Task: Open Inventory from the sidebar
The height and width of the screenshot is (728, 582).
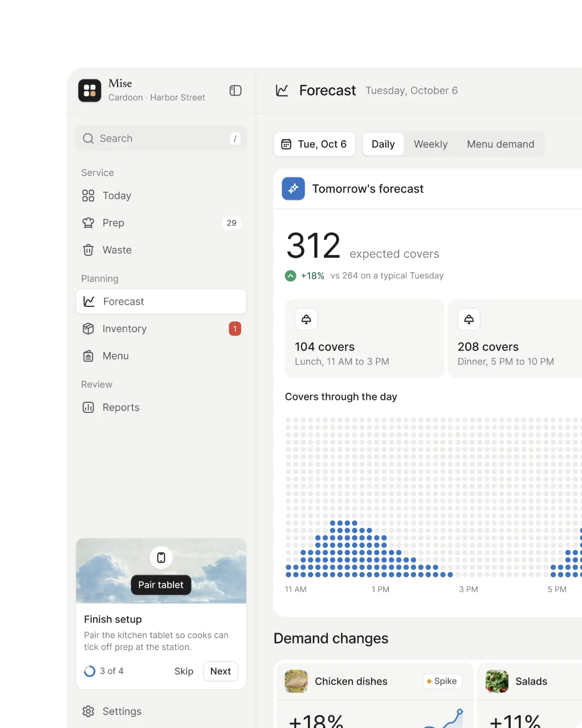Action: pyautogui.click(x=161, y=329)
